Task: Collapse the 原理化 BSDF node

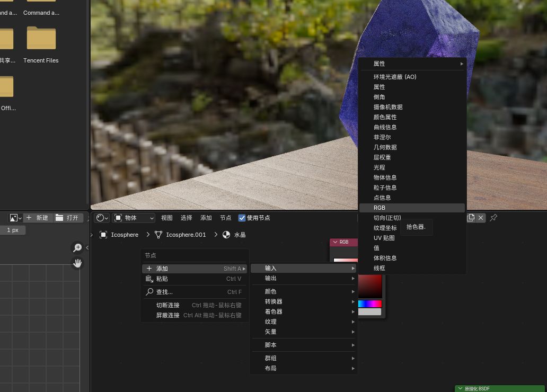Action: 460,388
